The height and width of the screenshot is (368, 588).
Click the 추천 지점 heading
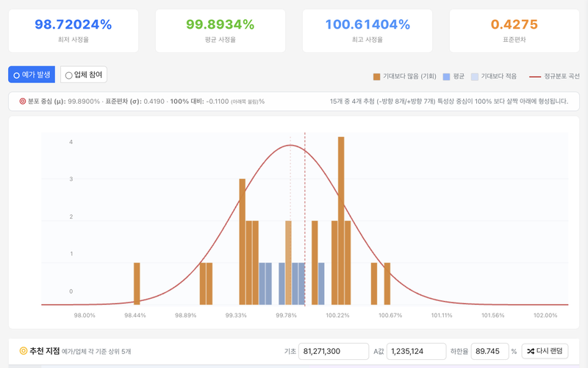coord(45,351)
